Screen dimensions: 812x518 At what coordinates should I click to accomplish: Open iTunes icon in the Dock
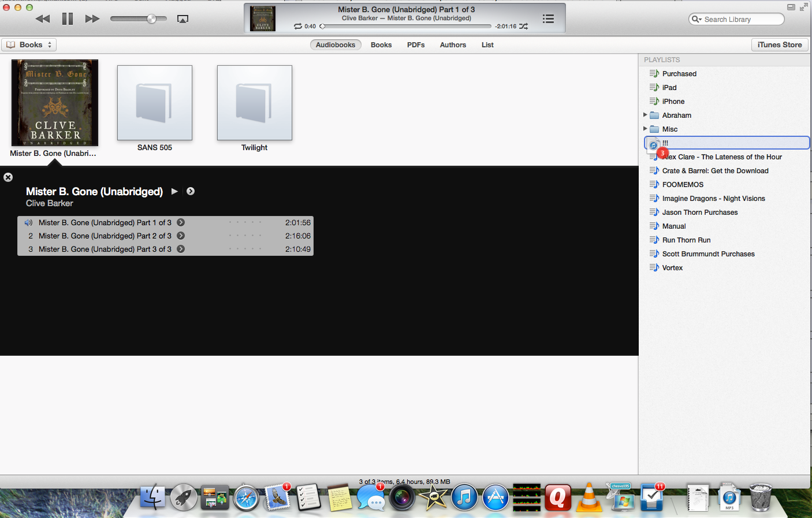point(464,497)
